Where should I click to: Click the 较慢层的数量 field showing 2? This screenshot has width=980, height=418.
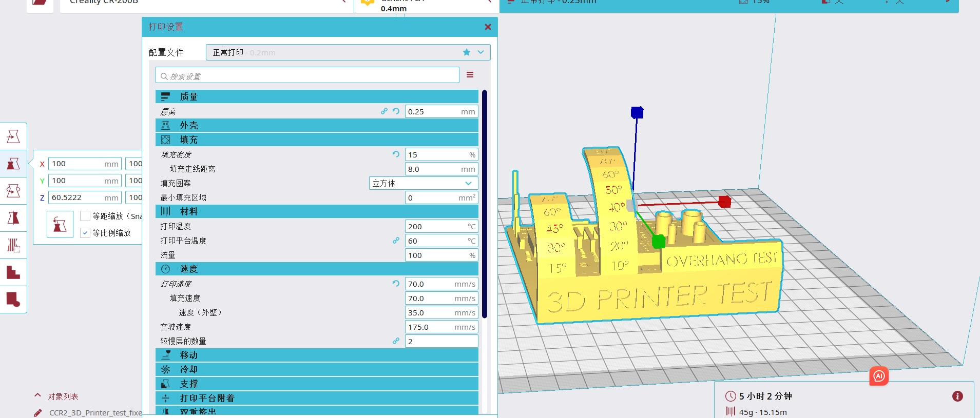(441, 341)
